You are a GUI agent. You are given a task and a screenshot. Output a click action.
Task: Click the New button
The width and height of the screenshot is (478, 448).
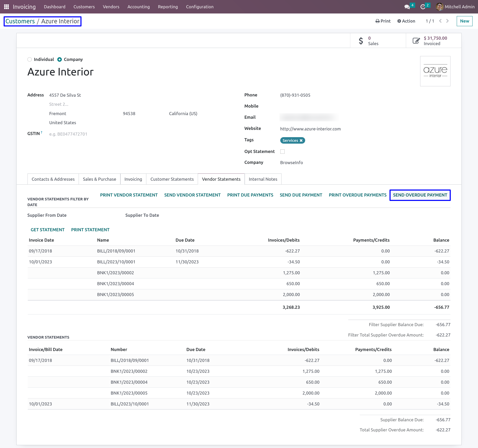(465, 21)
